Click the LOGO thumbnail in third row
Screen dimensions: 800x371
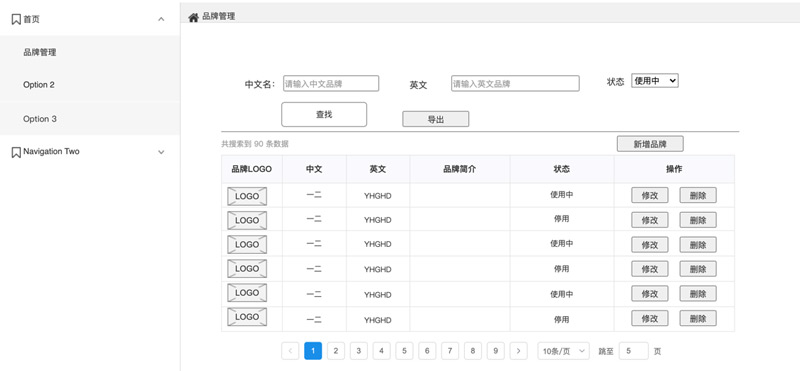(x=247, y=244)
